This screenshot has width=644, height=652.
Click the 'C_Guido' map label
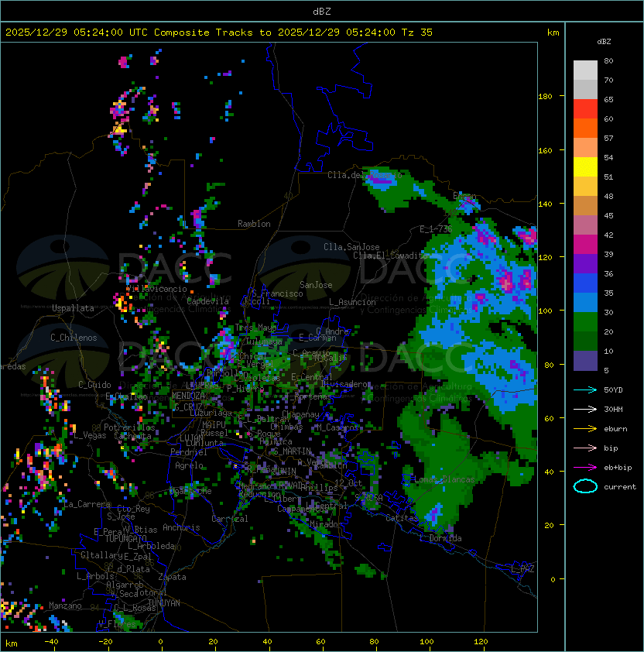pyautogui.click(x=94, y=385)
